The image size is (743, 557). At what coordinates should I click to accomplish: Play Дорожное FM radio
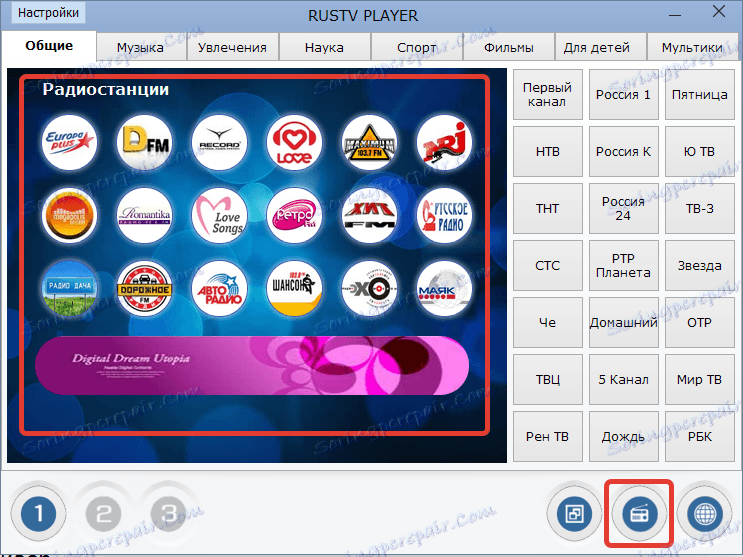pyautogui.click(x=144, y=288)
